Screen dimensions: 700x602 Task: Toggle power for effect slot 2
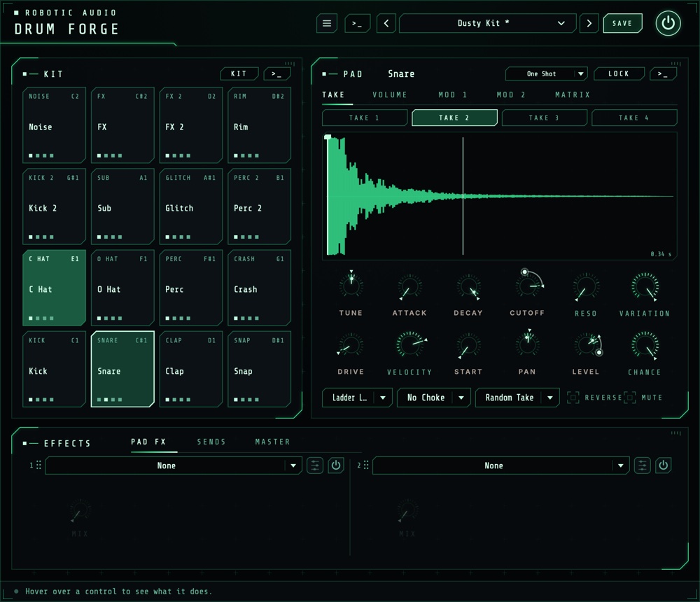(x=664, y=465)
